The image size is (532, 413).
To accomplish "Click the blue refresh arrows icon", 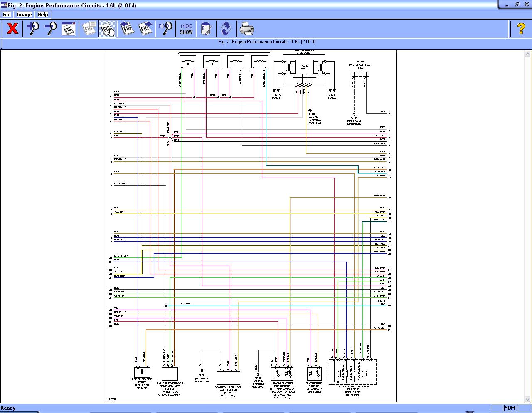I will 226,29.
